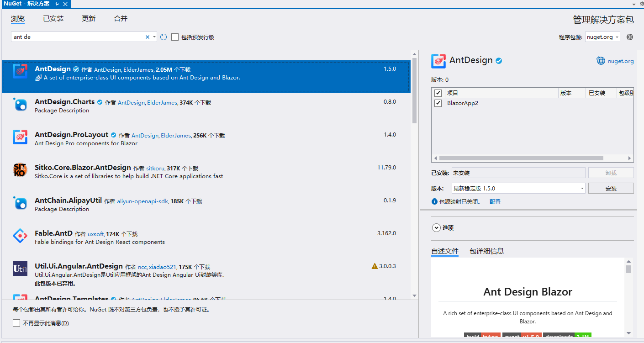Click verified badge beside AntDesign detail title

point(499,60)
